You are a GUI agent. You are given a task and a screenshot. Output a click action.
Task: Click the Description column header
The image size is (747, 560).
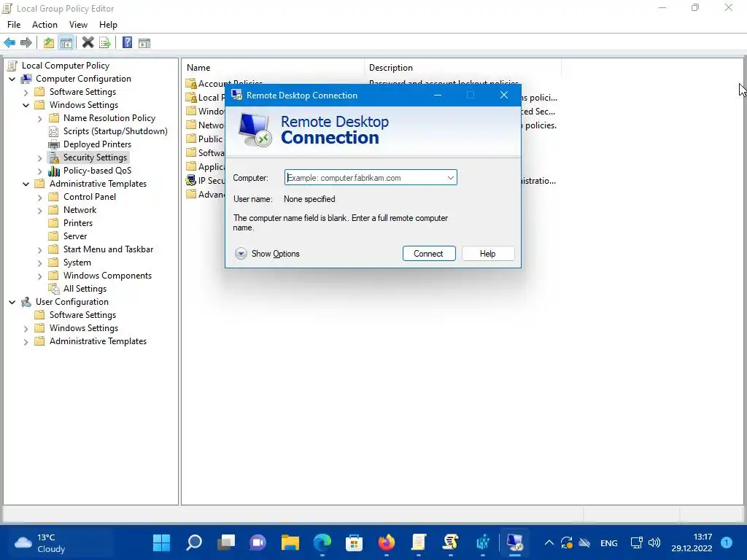click(x=463, y=68)
